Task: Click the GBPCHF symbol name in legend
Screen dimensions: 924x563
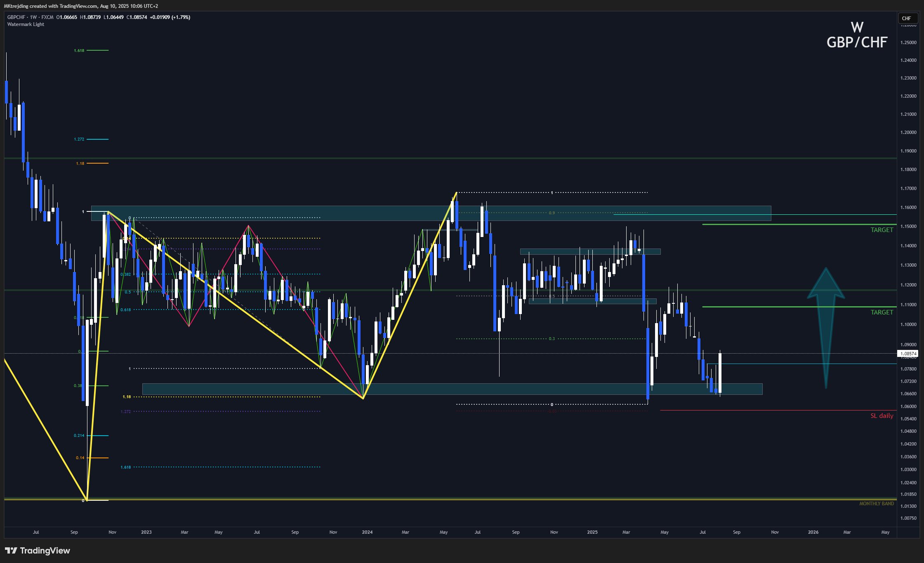Action: point(16,17)
